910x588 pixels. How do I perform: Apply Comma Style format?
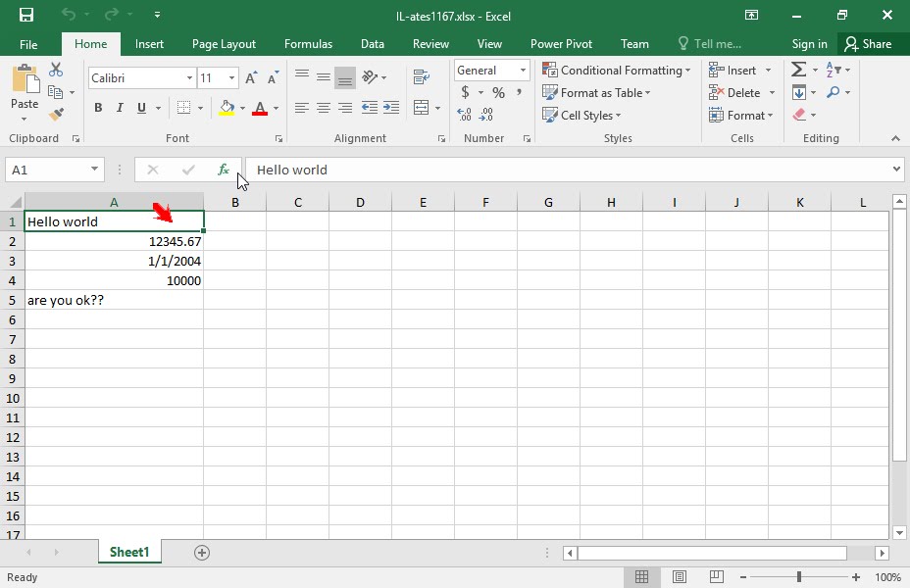[519, 92]
